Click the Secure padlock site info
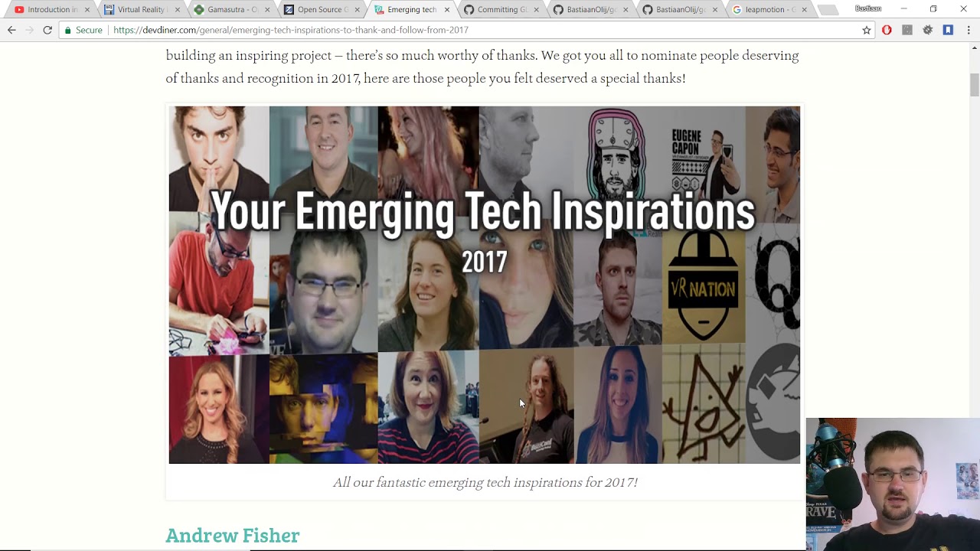The width and height of the screenshot is (980, 551). tap(83, 30)
